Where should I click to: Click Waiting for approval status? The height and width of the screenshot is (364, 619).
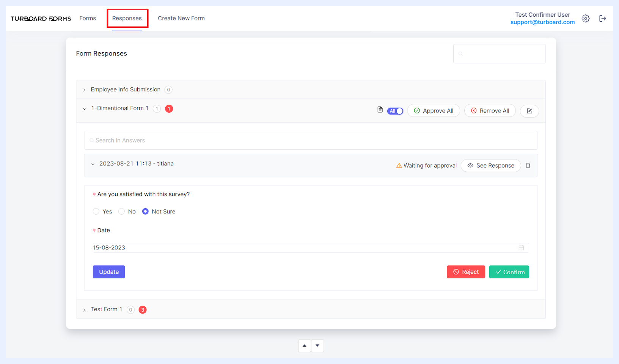[426, 166]
